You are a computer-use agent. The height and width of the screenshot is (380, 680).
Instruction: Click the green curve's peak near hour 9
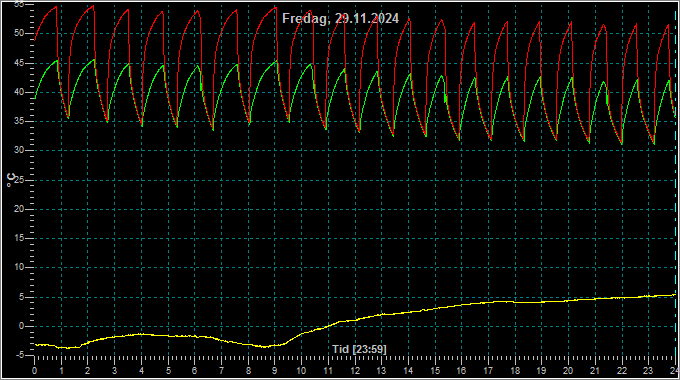click(276, 61)
